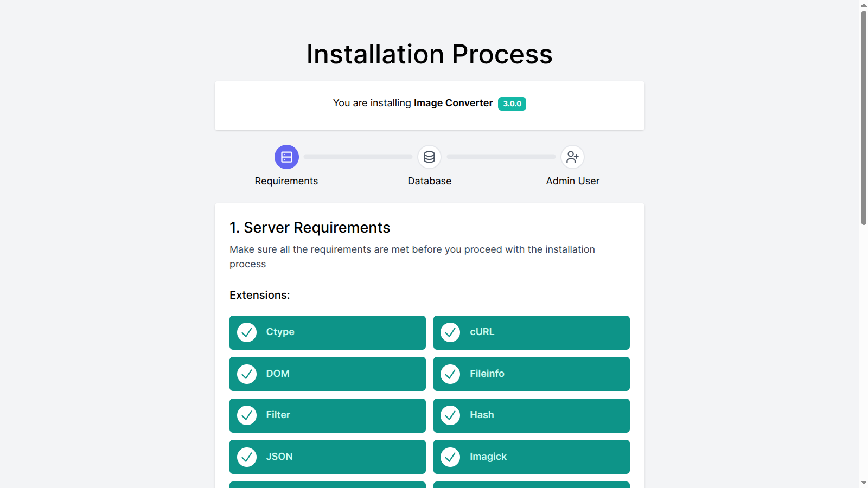
Task: Click the progress bar between Requirements and Database
Action: click(x=358, y=157)
